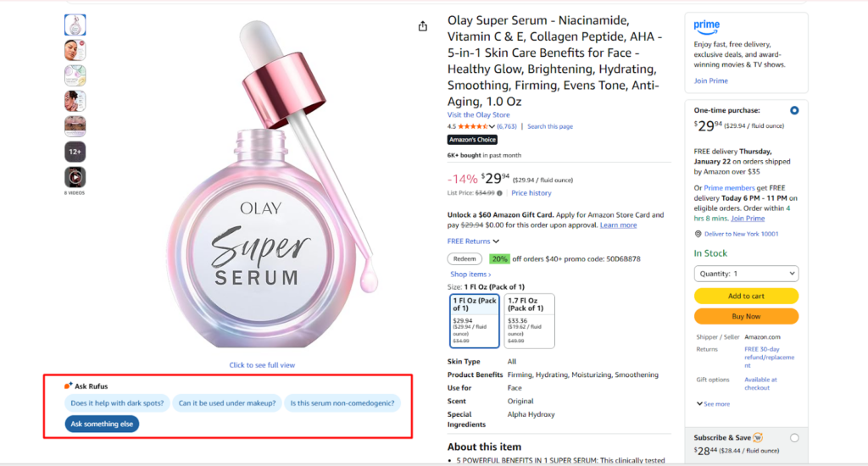Open the product videos thumbnail

pos(75,177)
